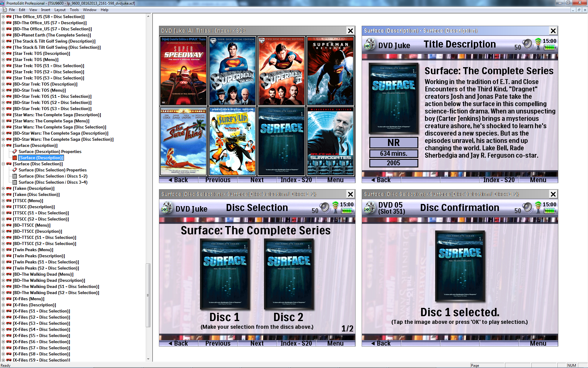Open the Layout menu
The width and height of the screenshot is (588, 368).
[60, 10]
